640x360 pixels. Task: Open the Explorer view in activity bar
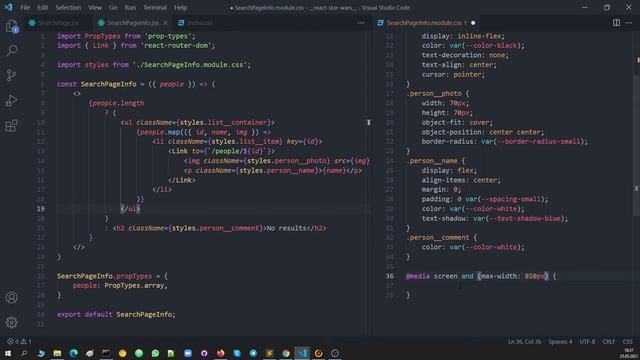click(12, 27)
